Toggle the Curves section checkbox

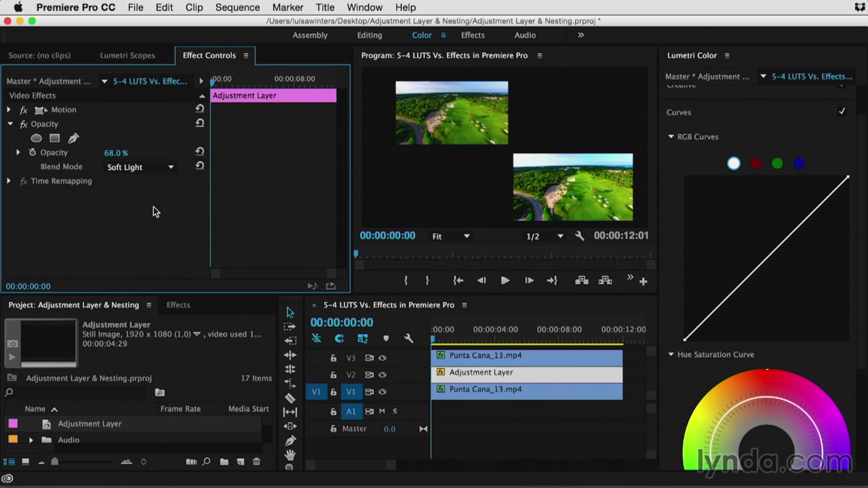[842, 112]
